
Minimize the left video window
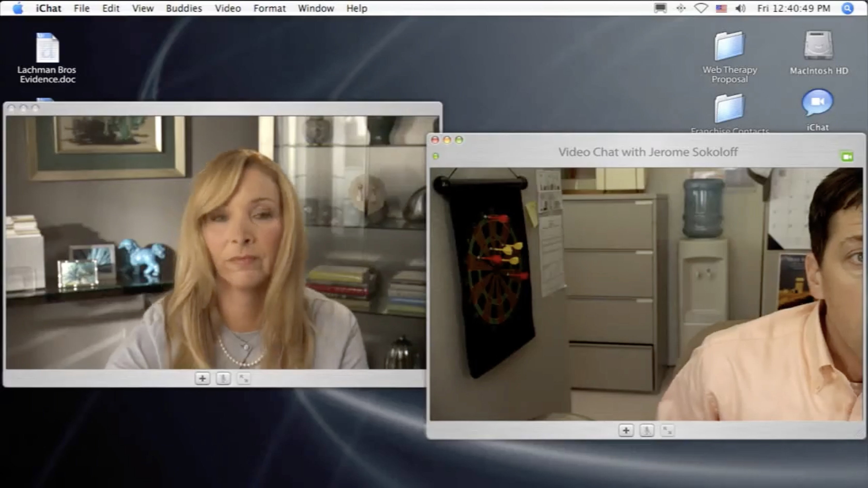23,108
